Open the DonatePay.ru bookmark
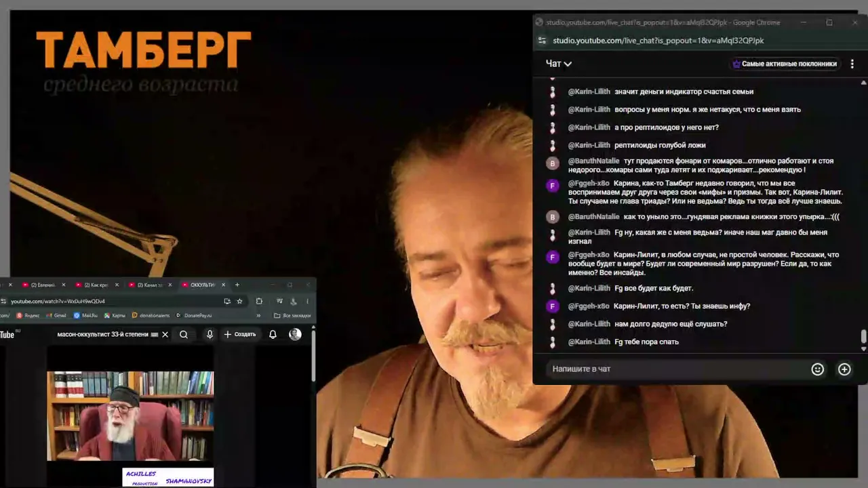868x488 pixels. click(x=194, y=315)
